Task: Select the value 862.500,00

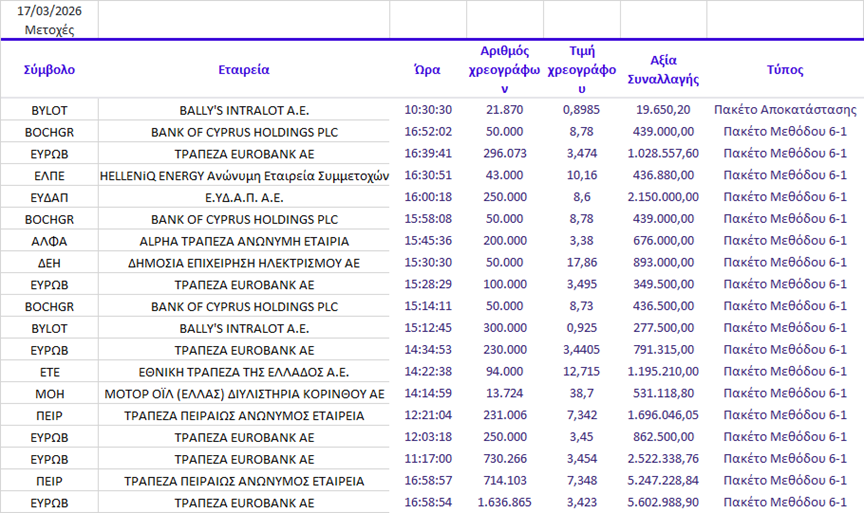Action: coord(663,437)
